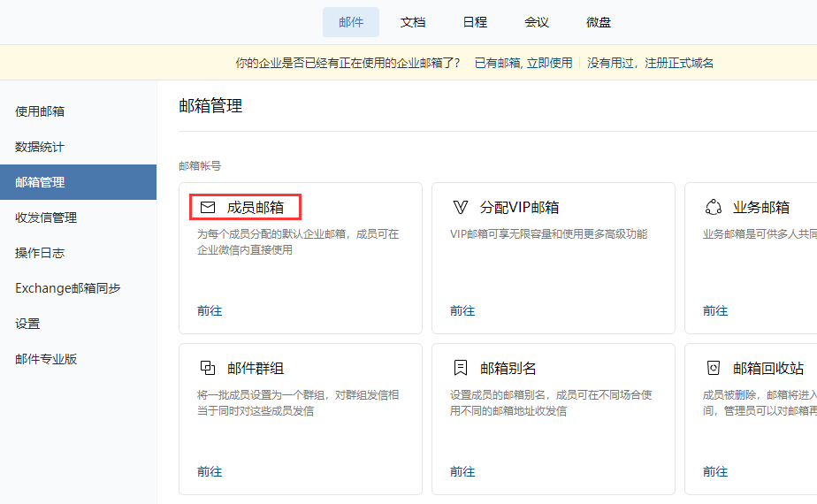
Task: Go to the 会议 tab
Action: [537, 22]
